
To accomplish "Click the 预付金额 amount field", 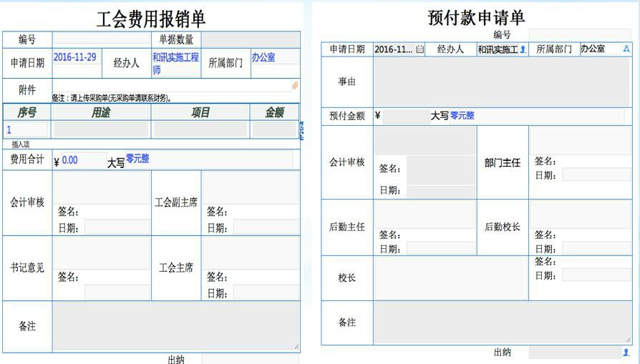I will (406, 116).
